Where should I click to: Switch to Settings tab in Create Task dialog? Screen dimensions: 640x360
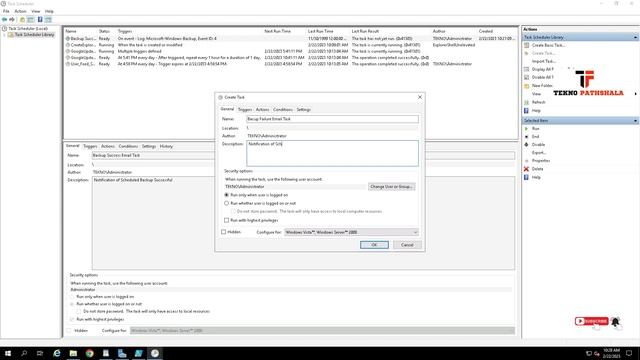pyautogui.click(x=303, y=109)
